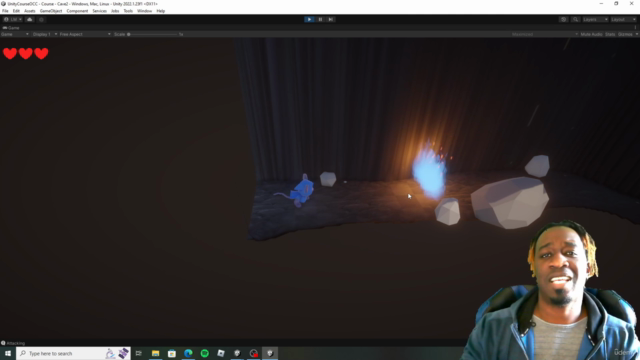This screenshot has width=640, height=360.
Task: Open the Game tab options menu (three dots)
Action: coord(636,28)
